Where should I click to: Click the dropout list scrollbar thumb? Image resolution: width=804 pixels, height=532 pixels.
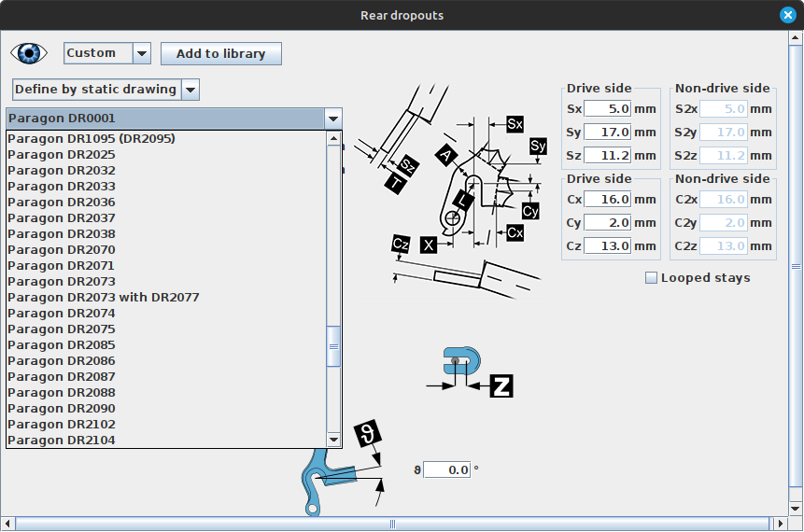click(333, 345)
